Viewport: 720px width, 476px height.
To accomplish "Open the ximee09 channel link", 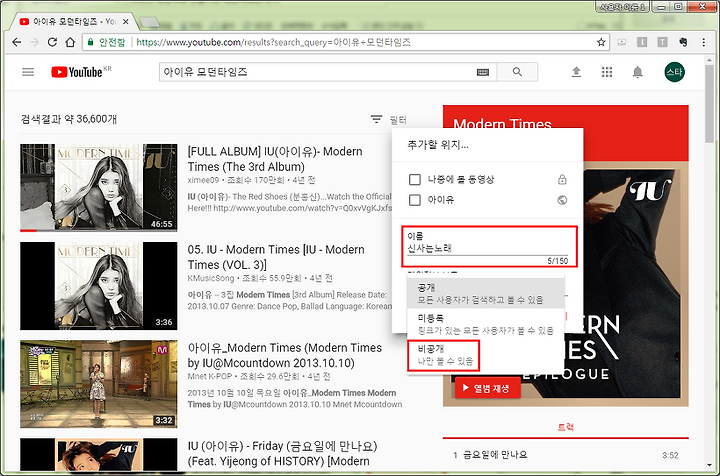I will [x=203, y=180].
